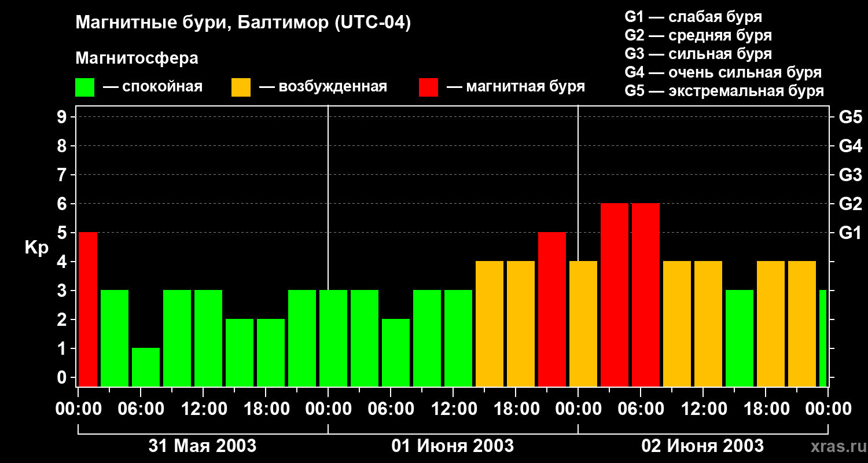868x463 pixels.
Task: Click the 'G2 — средняя буря' line
Action: 698,35
